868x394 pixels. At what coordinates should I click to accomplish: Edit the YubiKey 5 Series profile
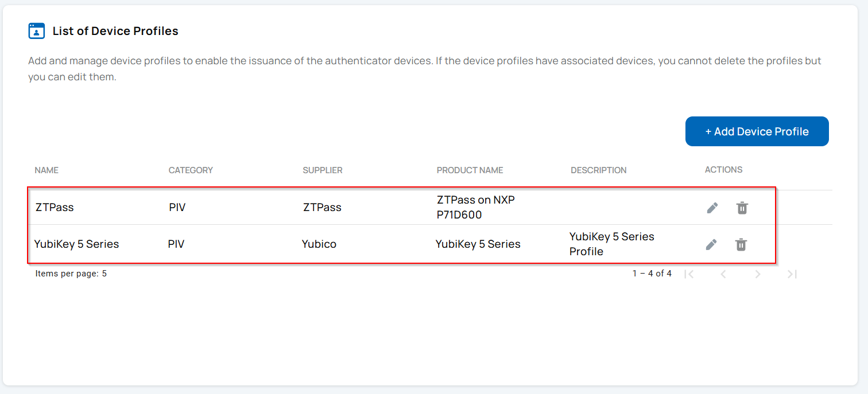pos(711,244)
